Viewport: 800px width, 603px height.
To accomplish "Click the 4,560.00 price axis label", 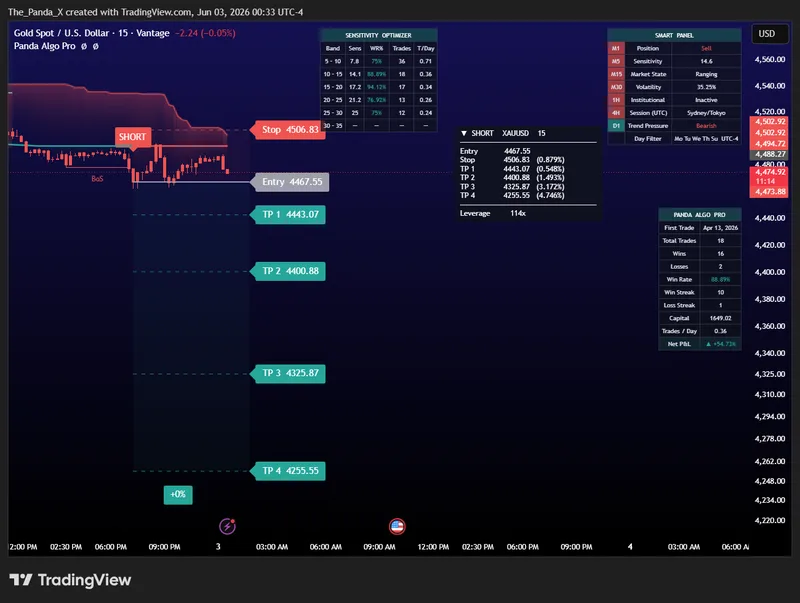I will click(x=769, y=60).
